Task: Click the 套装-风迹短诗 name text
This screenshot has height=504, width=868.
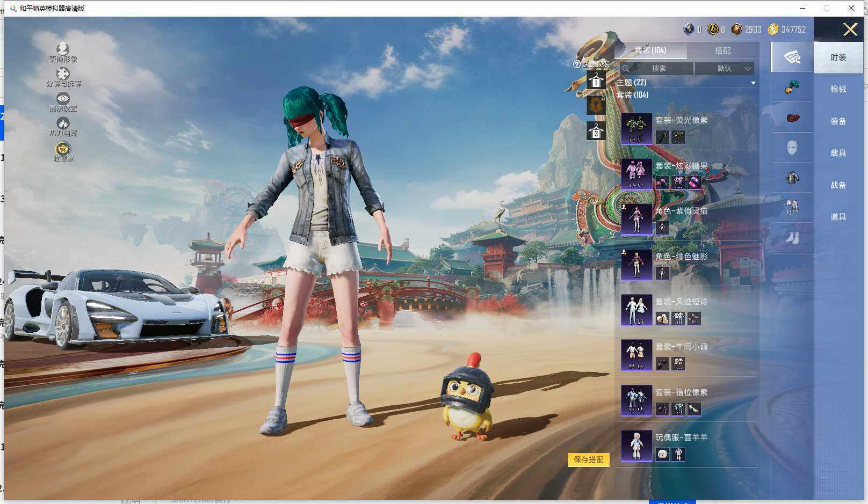Action: [x=682, y=302]
